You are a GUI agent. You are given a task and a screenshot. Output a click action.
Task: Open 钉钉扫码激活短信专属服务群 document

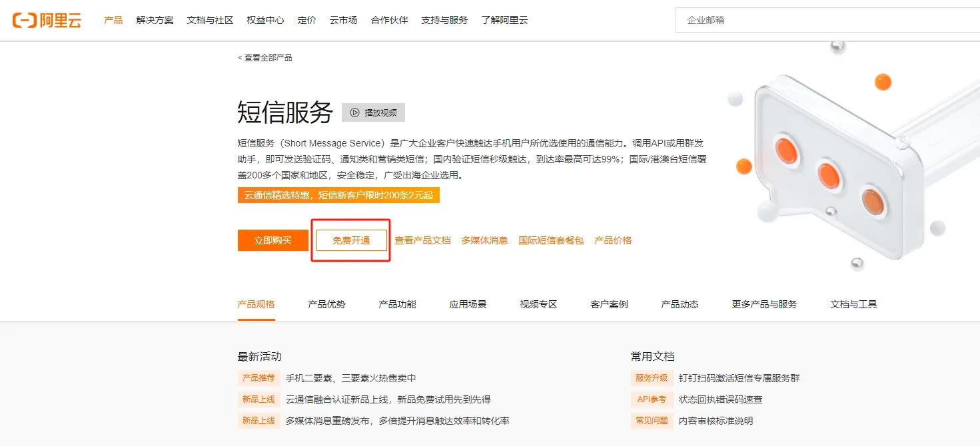739,378
